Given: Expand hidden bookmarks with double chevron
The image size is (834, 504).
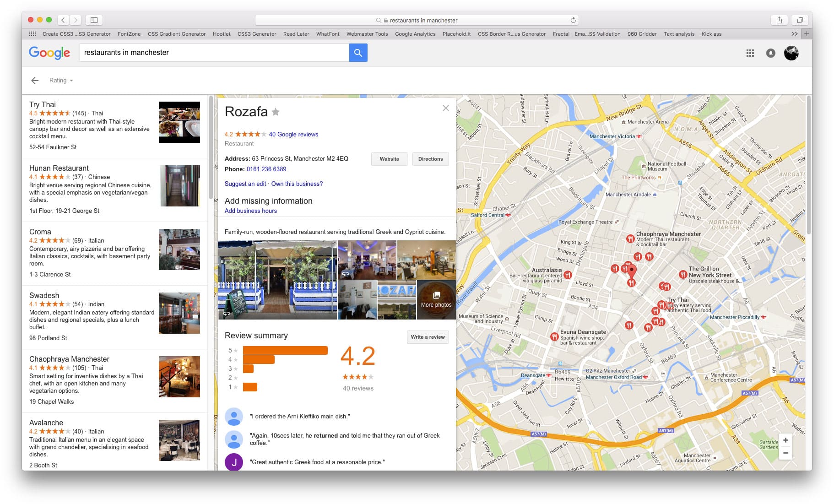Looking at the screenshot, I should [x=794, y=34].
